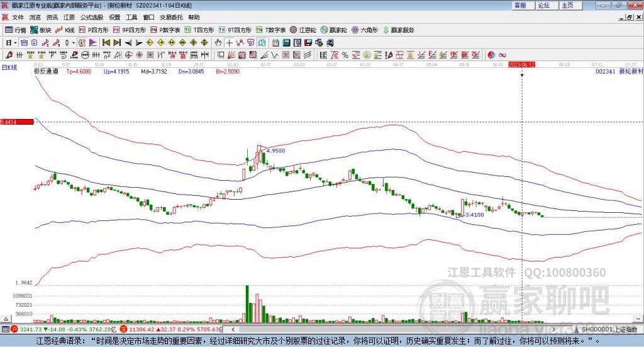Viewport: 644px width, 347px height.
Task: Click the 客服 customer service button
Action: (x=524, y=5)
